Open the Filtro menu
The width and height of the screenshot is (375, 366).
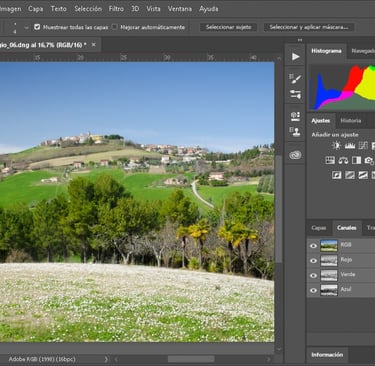116,9
